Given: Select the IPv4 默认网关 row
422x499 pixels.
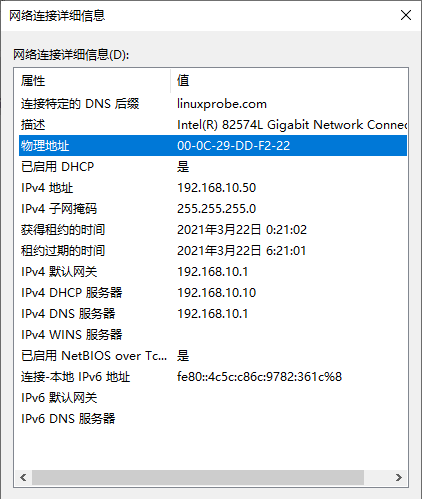Looking at the screenshot, I should tap(213, 271).
